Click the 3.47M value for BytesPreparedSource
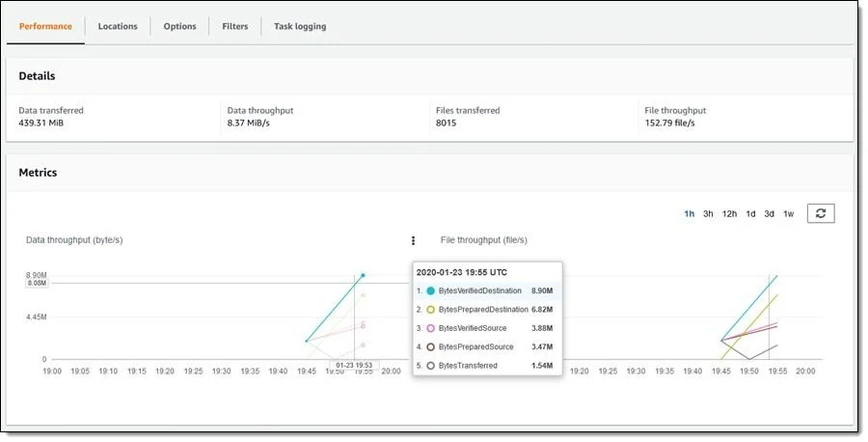This screenshot has width=868, height=442. [x=542, y=346]
